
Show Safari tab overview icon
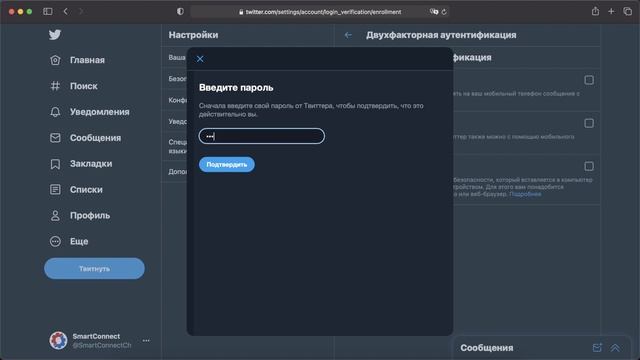point(628,11)
